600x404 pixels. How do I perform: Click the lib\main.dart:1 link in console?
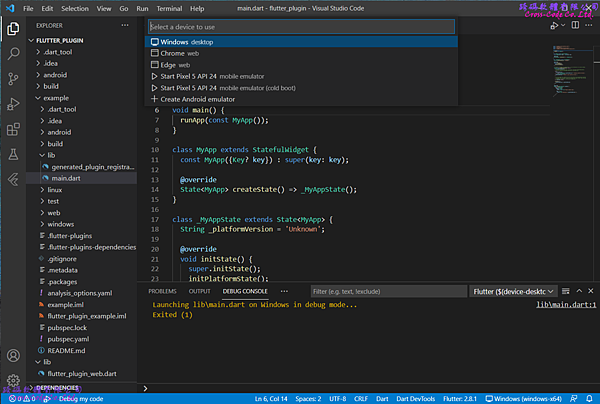(x=566, y=304)
